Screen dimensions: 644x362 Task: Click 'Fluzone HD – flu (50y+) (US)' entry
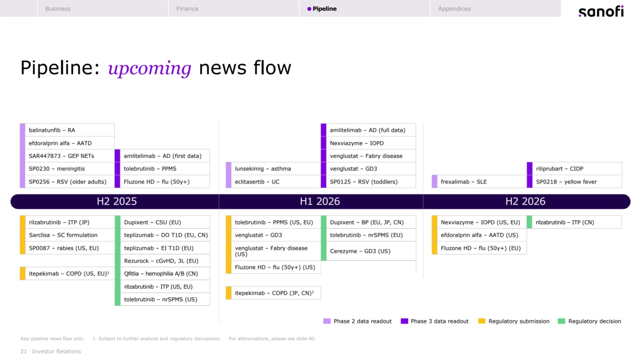pos(273,267)
